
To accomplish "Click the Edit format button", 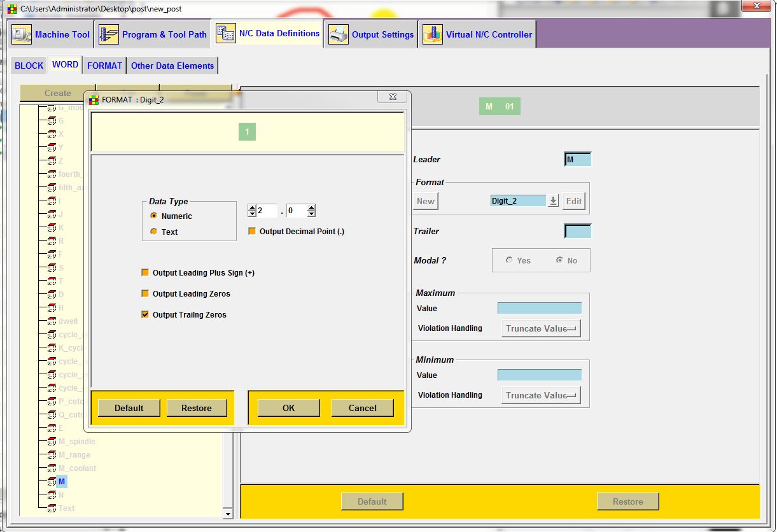I will tap(574, 201).
